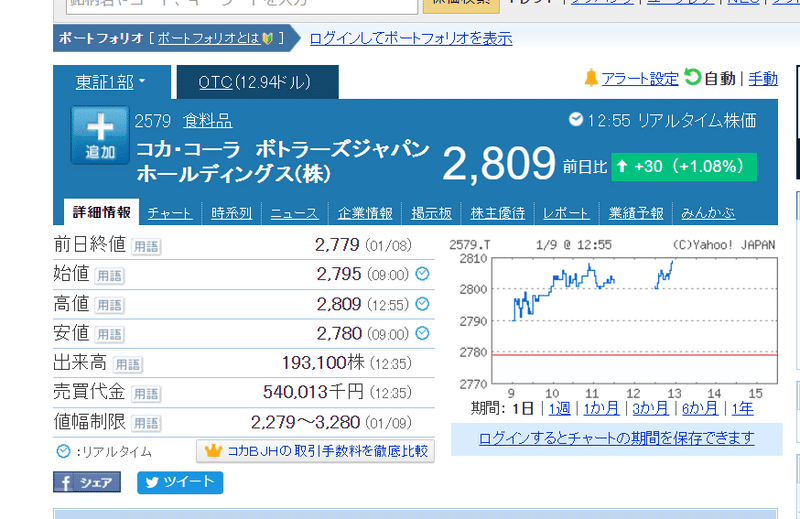Open the 企業情報 tab
800x519 pixels.
pos(365,213)
